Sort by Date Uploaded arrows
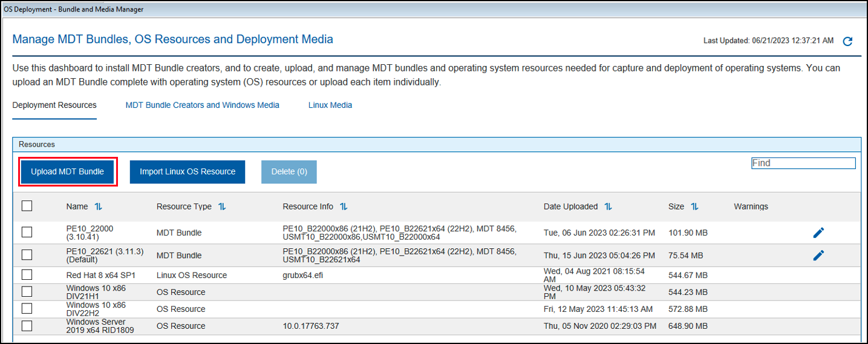The height and width of the screenshot is (344, 868). point(608,207)
